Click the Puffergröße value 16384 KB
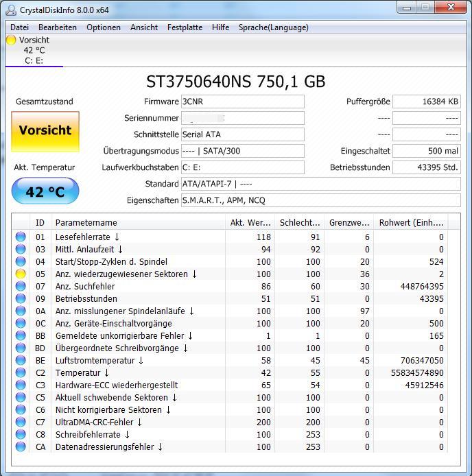 (427, 102)
